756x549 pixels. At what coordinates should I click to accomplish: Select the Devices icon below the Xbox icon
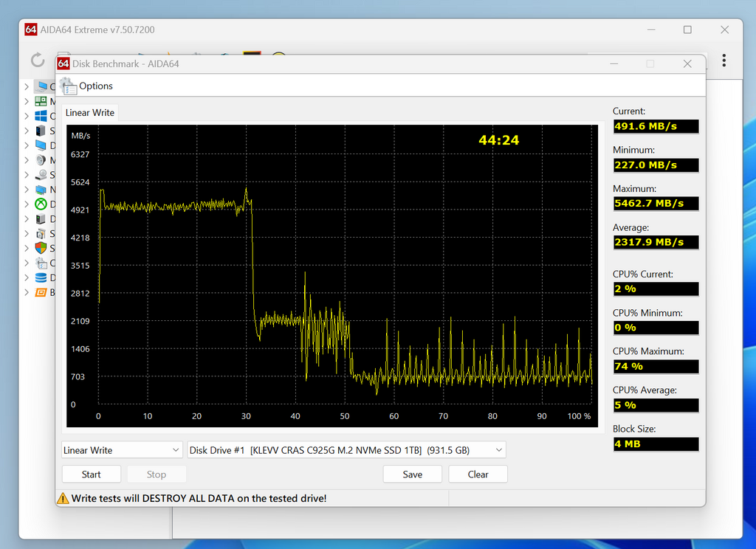pos(41,219)
